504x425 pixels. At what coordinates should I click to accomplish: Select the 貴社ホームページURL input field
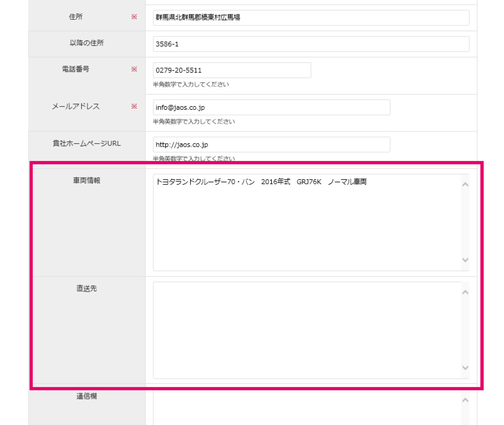pyautogui.click(x=272, y=144)
